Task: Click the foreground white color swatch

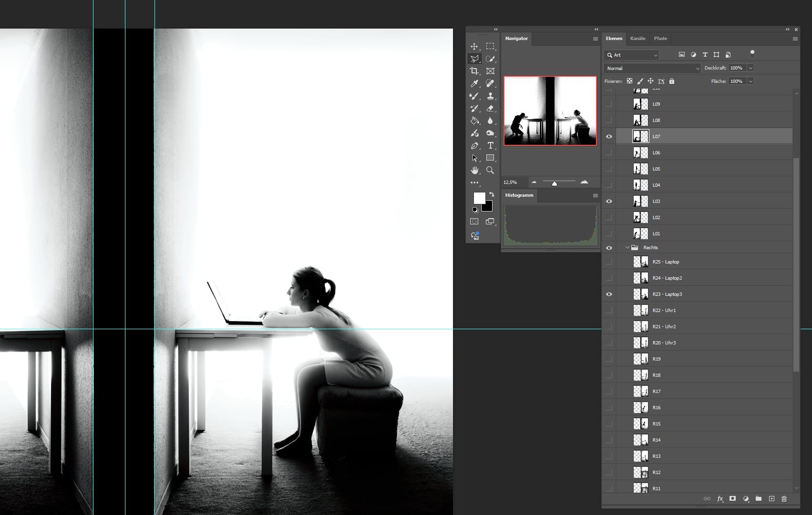Action: coord(479,198)
